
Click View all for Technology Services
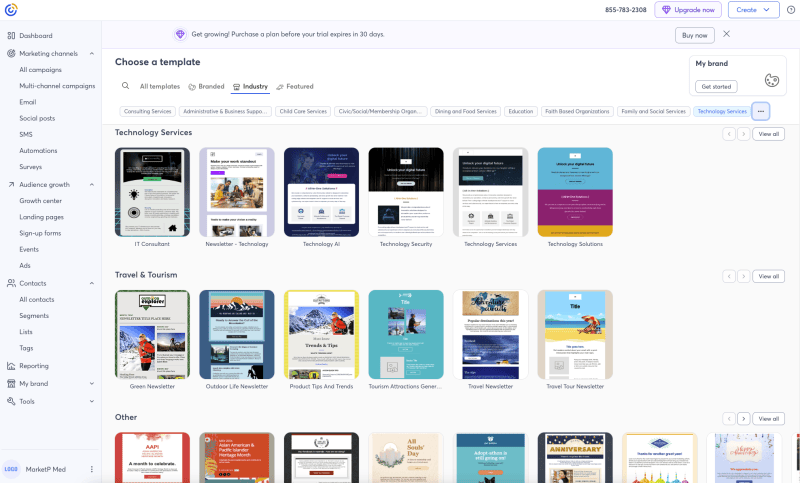tap(768, 134)
